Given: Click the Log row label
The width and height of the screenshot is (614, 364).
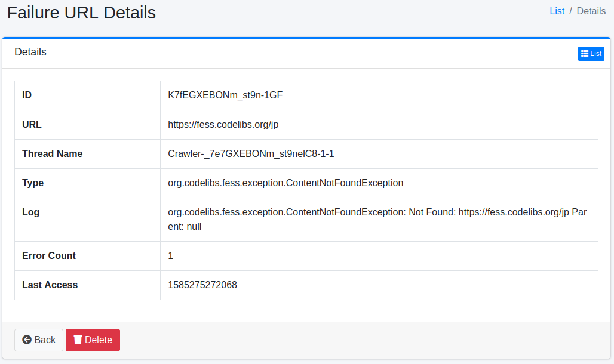Looking at the screenshot, I should [31, 212].
